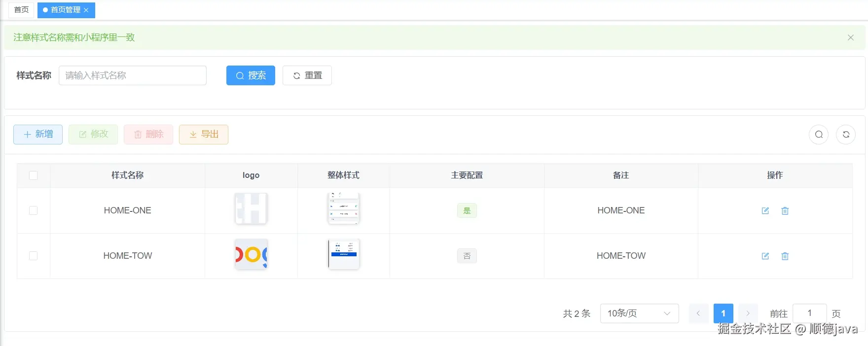Click HOME-ONE in 样式名称 column

[127, 210]
